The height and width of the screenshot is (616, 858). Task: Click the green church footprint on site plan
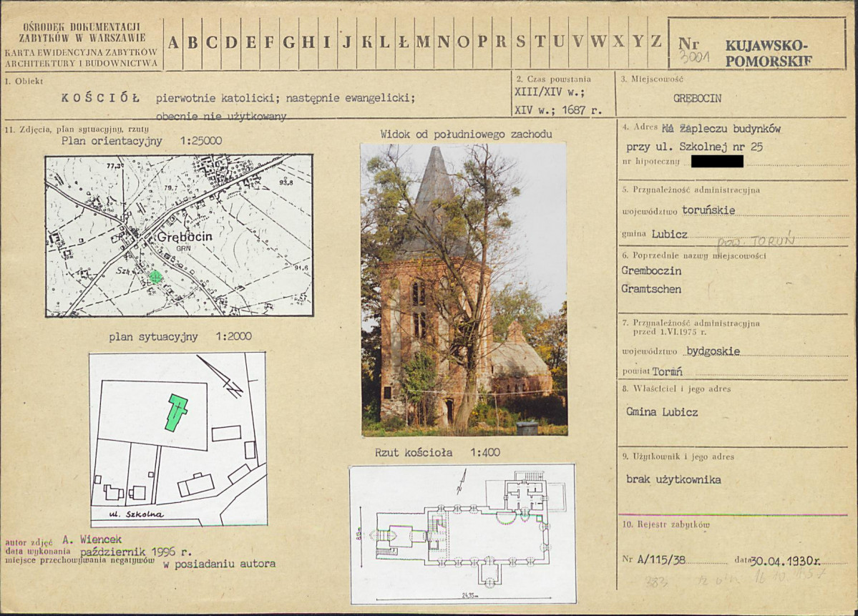(x=175, y=412)
